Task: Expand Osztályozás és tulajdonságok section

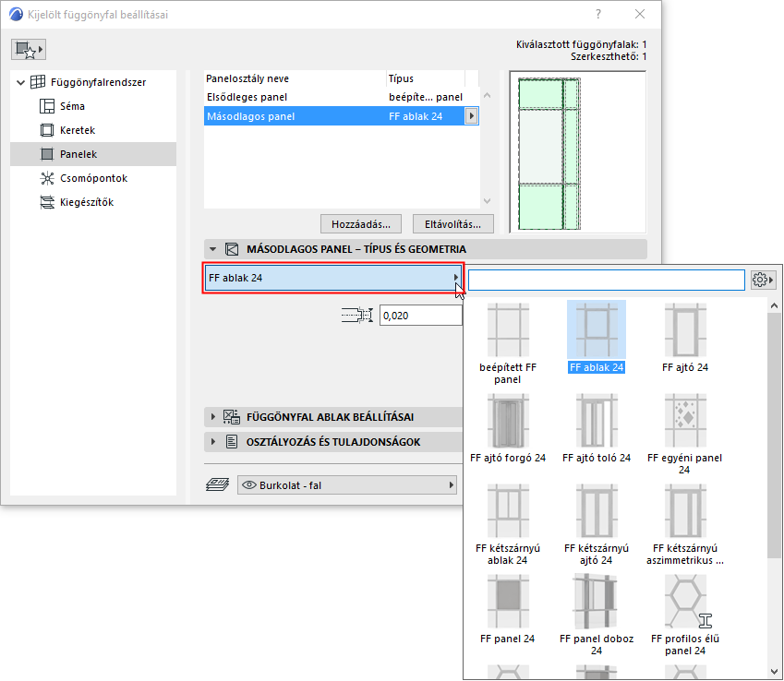Action: [213, 442]
